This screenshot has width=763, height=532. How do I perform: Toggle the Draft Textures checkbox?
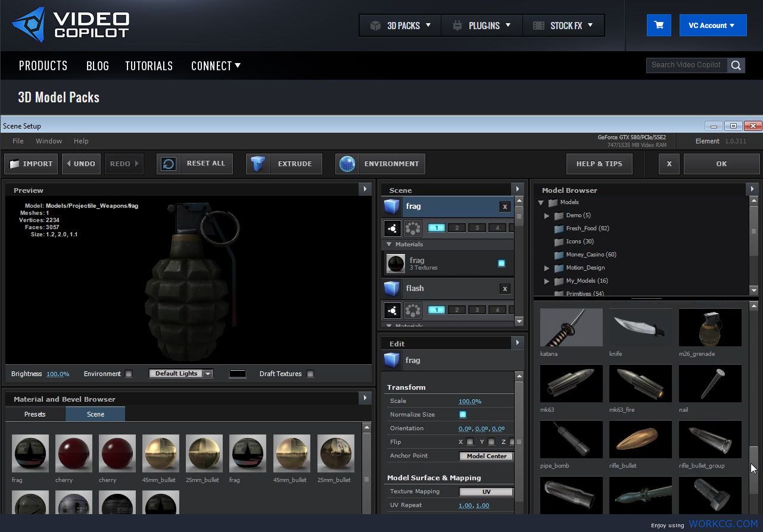coord(310,374)
